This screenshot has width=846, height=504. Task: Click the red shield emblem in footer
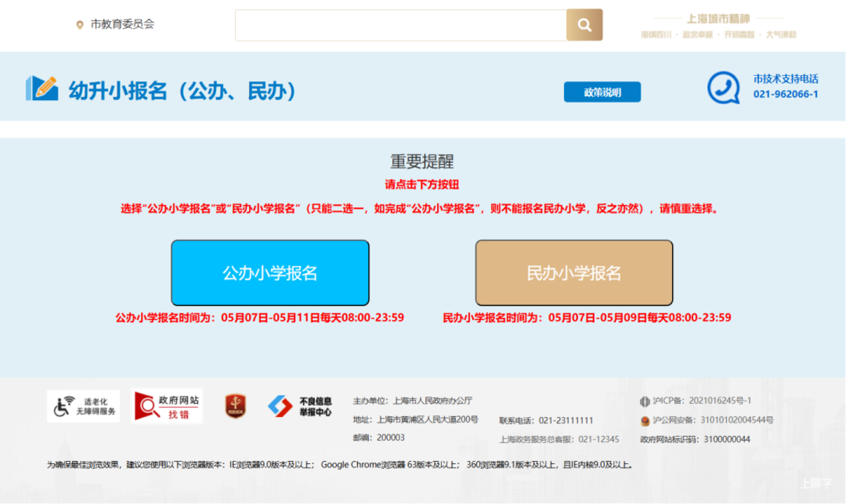pyautogui.click(x=235, y=406)
